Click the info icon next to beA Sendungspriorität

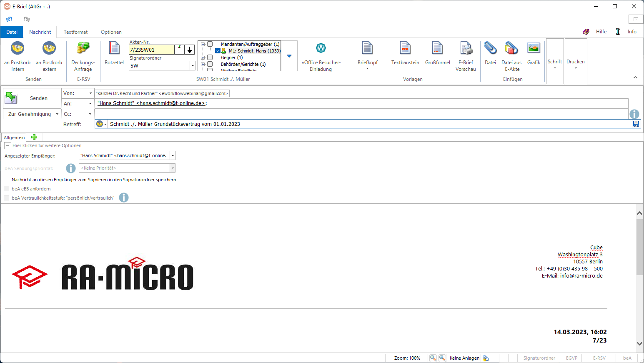point(71,168)
